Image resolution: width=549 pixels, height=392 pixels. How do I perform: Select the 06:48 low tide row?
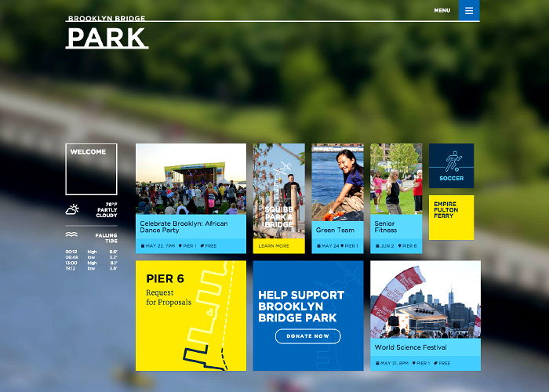[92, 257]
